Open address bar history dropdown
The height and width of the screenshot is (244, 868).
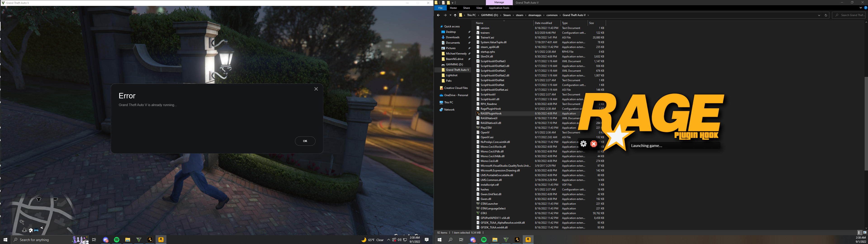tap(819, 15)
